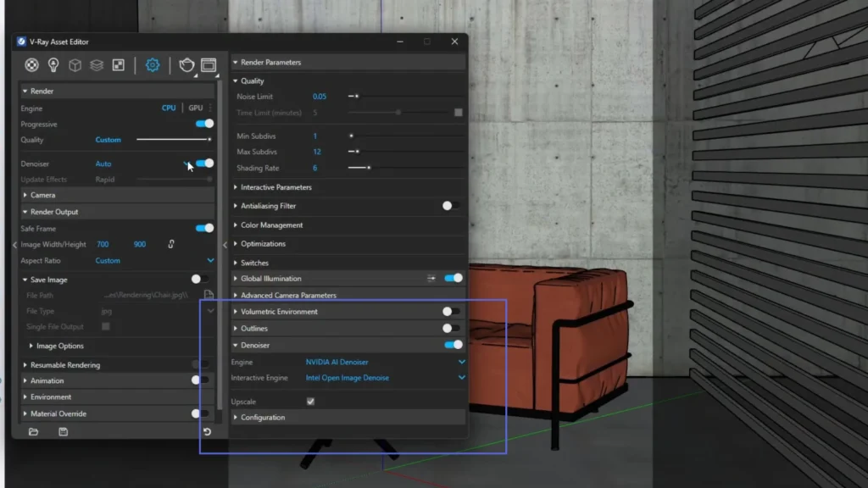Open the Textures tab (checker icon)
This screenshot has height=488, width=868.
coord(119,65)
